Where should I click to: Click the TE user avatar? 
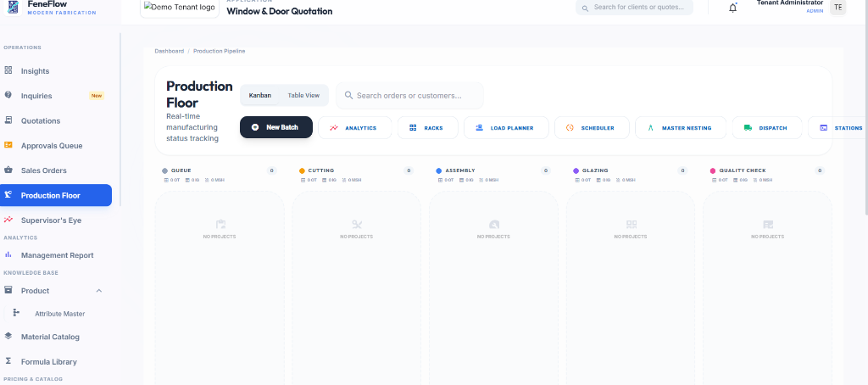[x=837, y=7]
